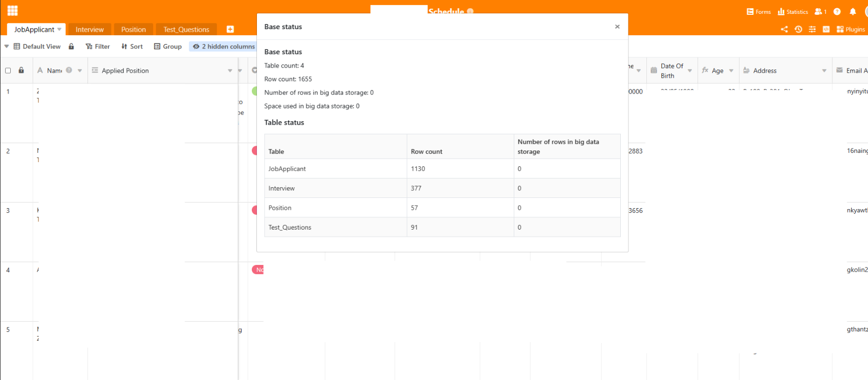
Task: Open the apps grid home icon
Action: coord(13,11)
